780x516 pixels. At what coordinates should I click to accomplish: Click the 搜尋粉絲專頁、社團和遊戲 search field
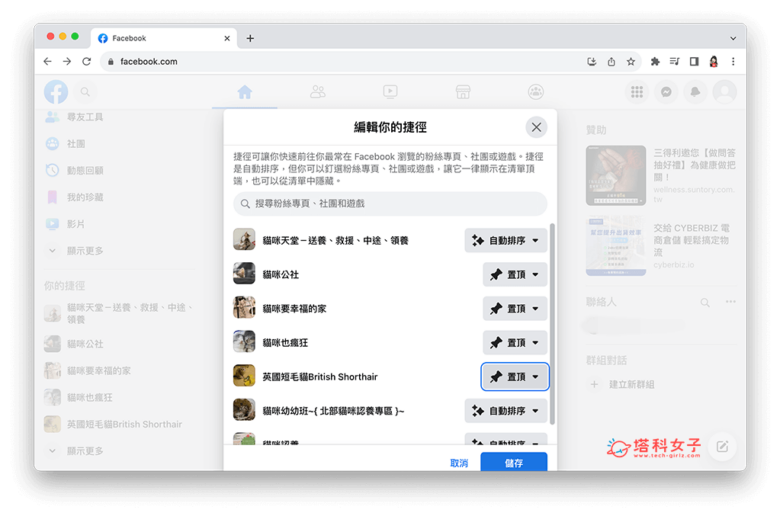pyautogui.click(x=390, y=204)
